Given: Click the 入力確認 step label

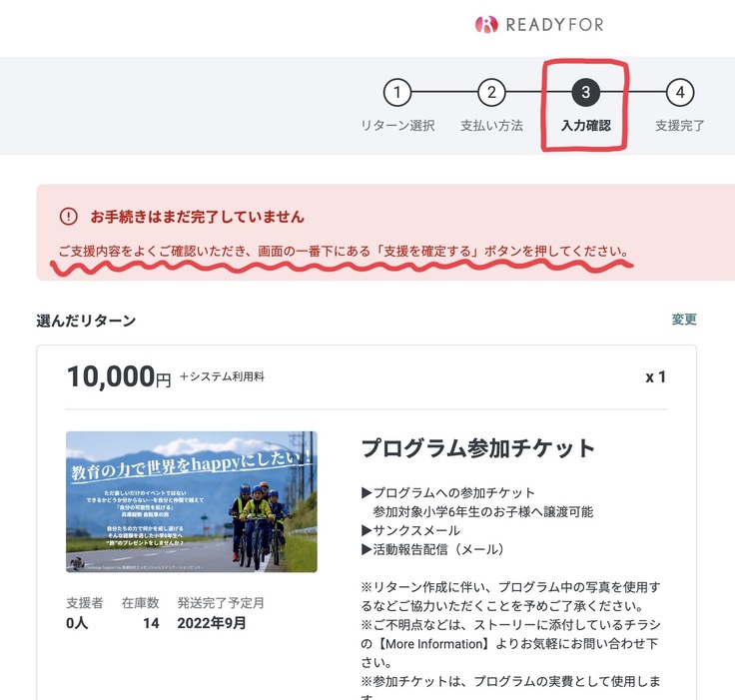Looking at the screenshot, I should pos(586,126).
